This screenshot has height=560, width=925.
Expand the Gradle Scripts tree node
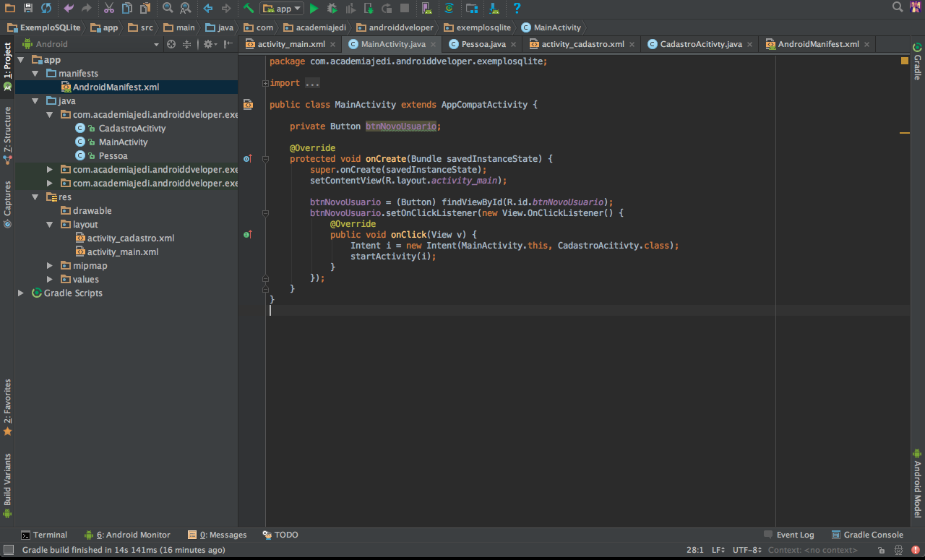pos(21,293)
